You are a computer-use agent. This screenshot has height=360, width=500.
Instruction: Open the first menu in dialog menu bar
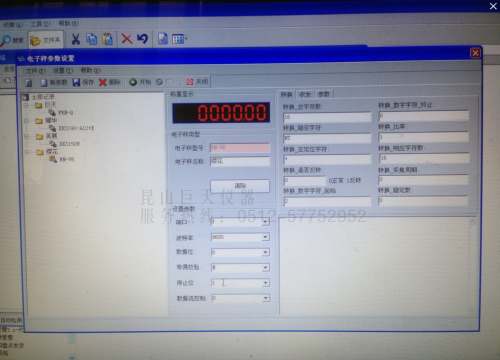(35, 71)
